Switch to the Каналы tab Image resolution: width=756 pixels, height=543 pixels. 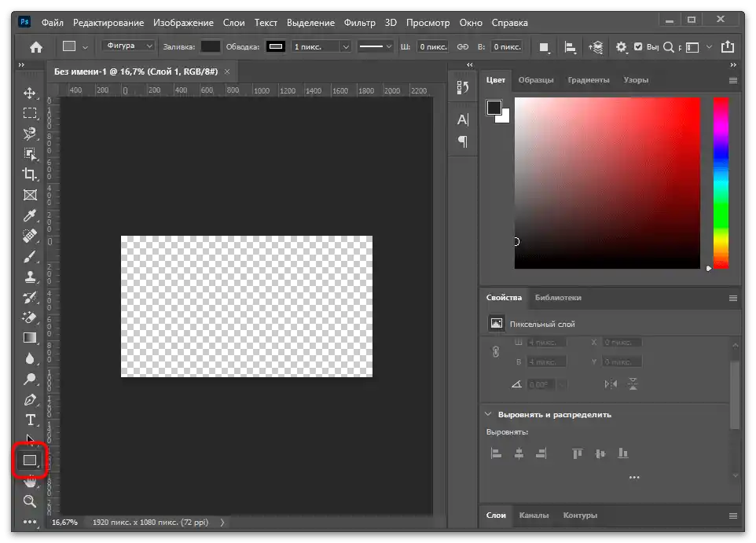pyautogui.click(x=534, y=515)
